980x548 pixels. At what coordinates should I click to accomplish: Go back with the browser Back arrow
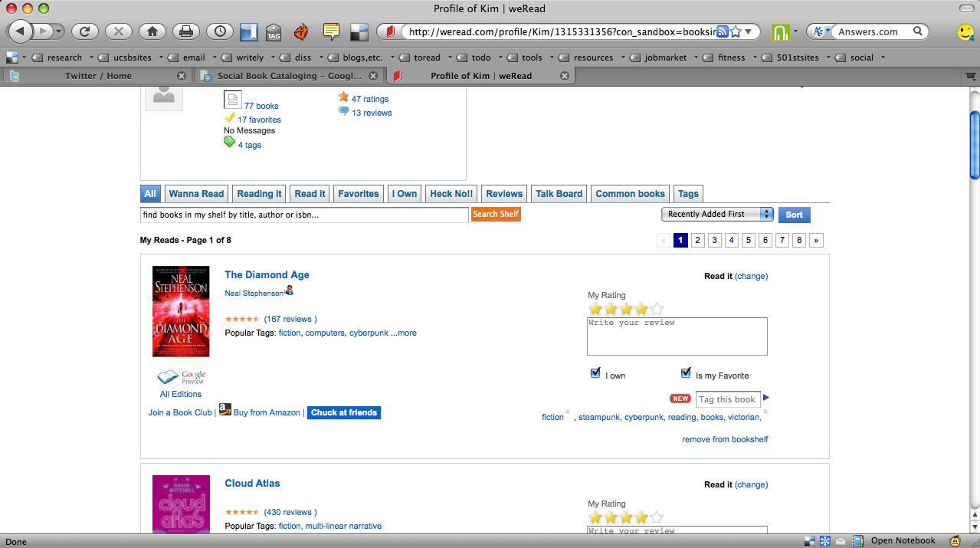[x=20, y=31]
